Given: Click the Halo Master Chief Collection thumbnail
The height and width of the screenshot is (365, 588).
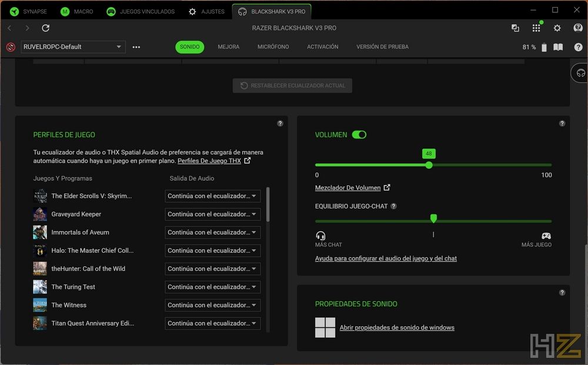Looking at the screenshot, I should point(40,251).
